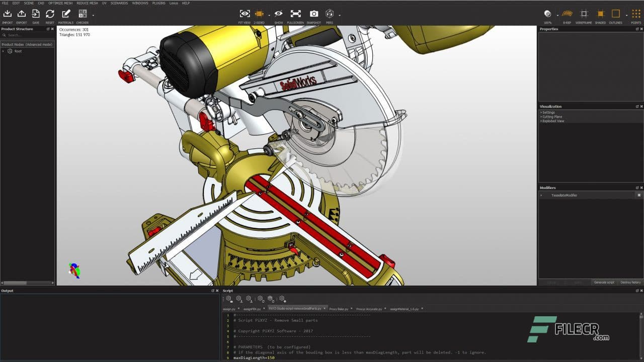Click the Fit View icon
644x362 pixels.
(245, 15)
